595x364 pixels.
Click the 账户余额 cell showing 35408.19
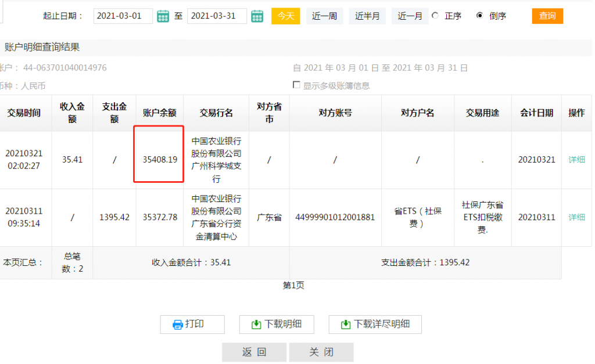(160, 160)
